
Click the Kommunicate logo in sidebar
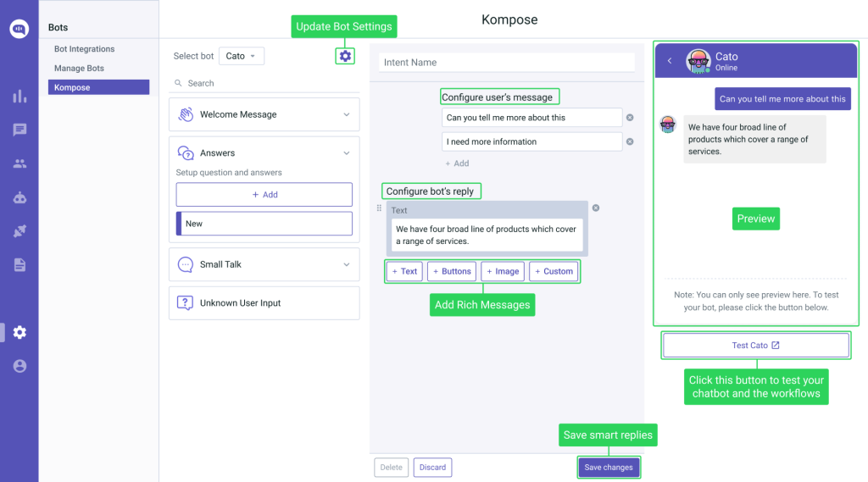tap(19, 29)
